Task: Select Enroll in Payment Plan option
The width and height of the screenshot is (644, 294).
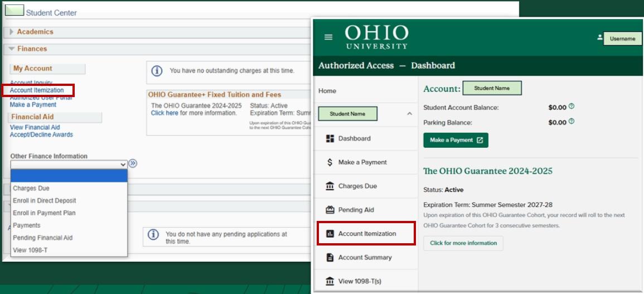Action: point(44,213)
